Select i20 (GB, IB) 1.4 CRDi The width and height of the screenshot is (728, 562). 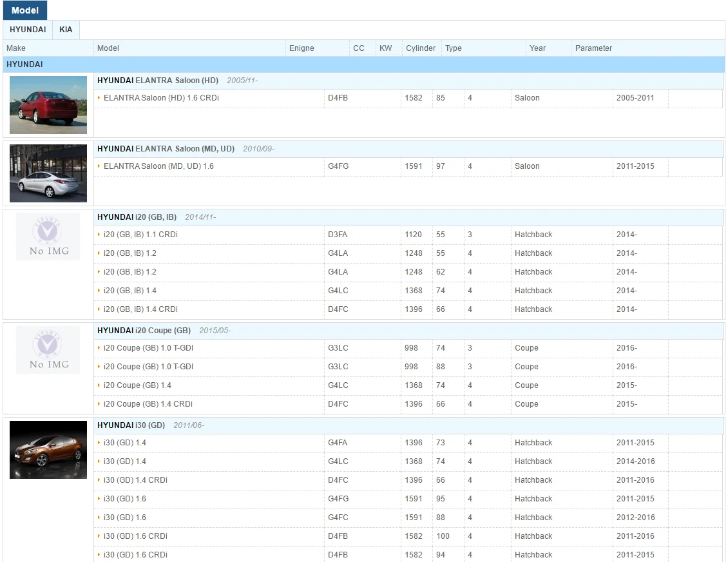click(x=140, y=309)
